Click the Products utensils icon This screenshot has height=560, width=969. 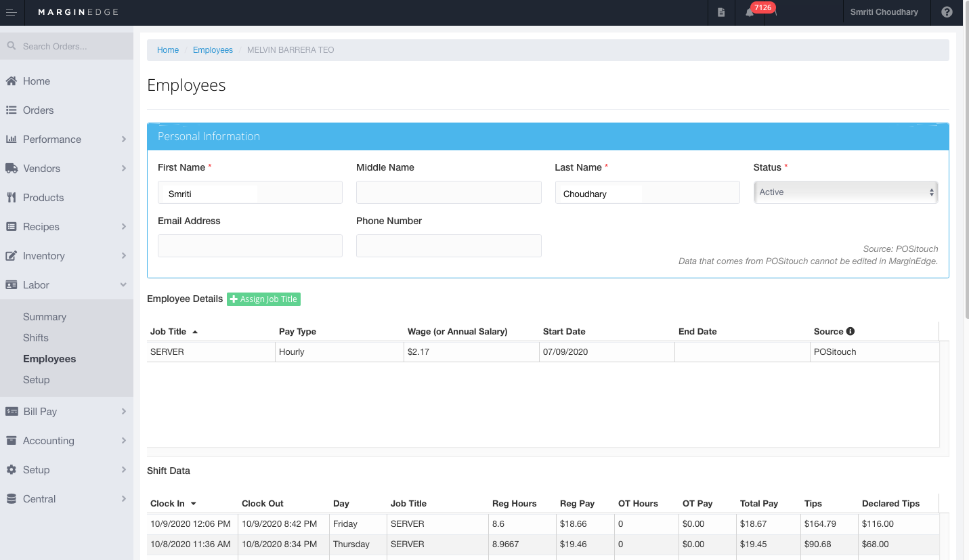pyautogui.click(x=12, y=198)
